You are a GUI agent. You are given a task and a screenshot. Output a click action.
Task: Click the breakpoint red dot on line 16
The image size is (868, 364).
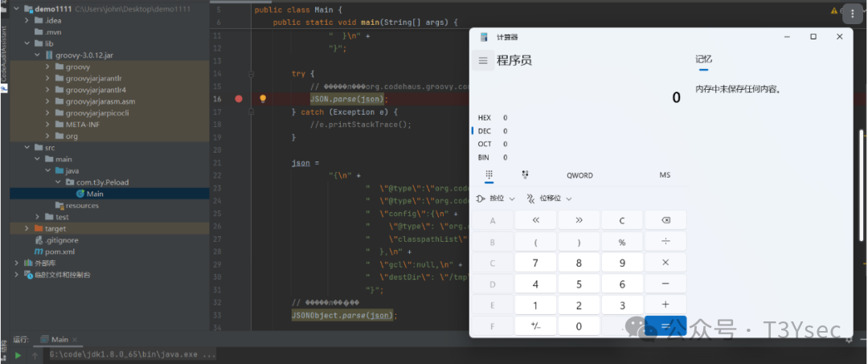pos(239,99)
